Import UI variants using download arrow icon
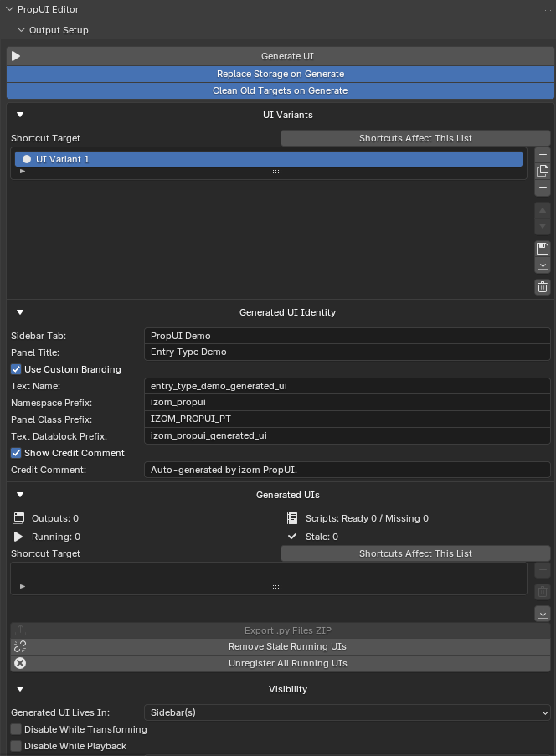Image resolution: width=556 pixels, height=756 pixels. [543, 265]
